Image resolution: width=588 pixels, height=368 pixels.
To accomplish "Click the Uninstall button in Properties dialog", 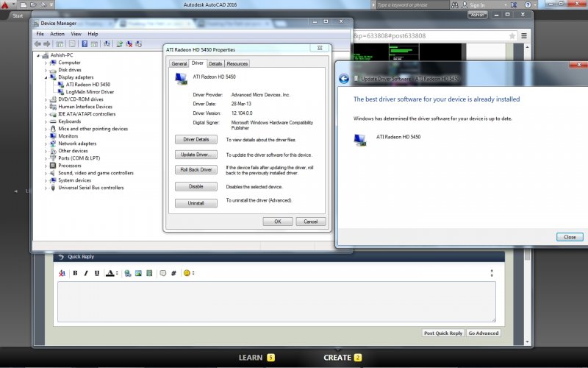I will click(196, 203).
